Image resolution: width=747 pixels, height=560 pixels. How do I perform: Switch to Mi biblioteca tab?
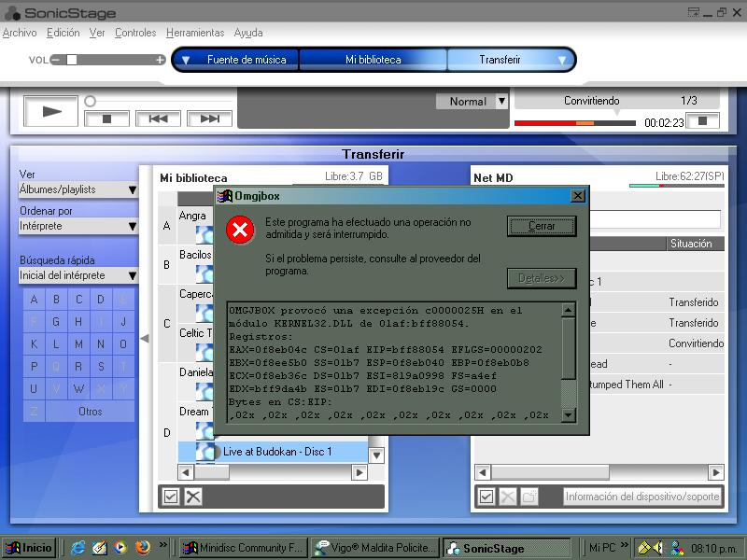coord(373,60)
